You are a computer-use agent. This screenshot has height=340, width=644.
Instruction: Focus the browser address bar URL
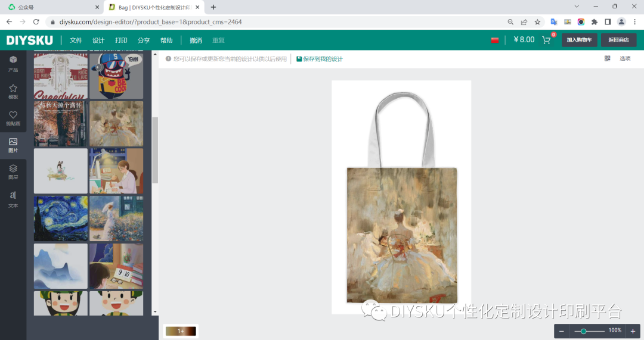(150, 22)
